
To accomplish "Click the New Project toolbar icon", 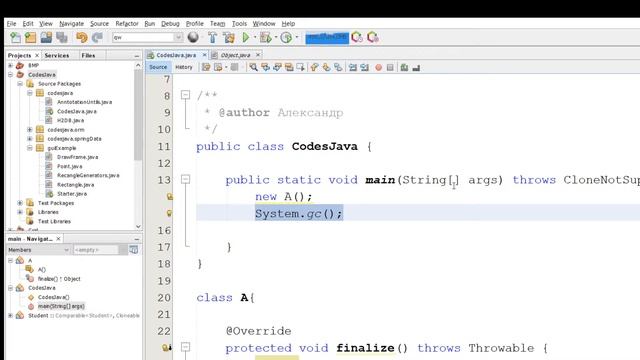I will pyautogui.click(x=31, y=38).
